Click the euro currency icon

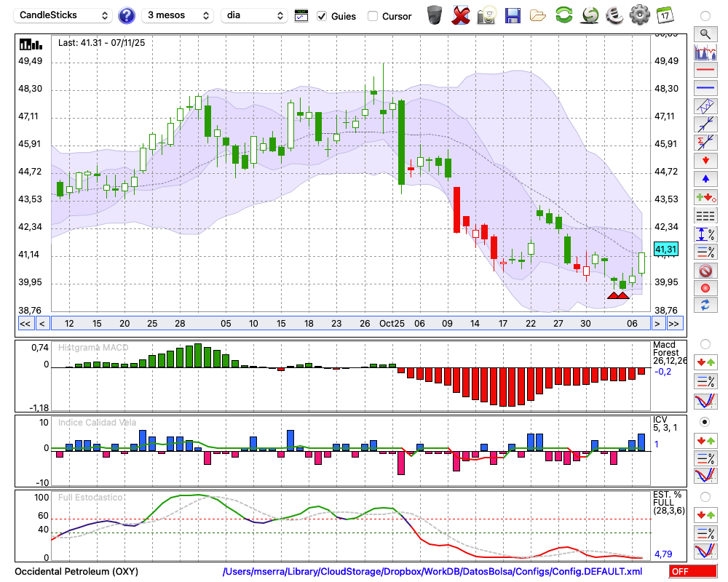tap(614, 15)
